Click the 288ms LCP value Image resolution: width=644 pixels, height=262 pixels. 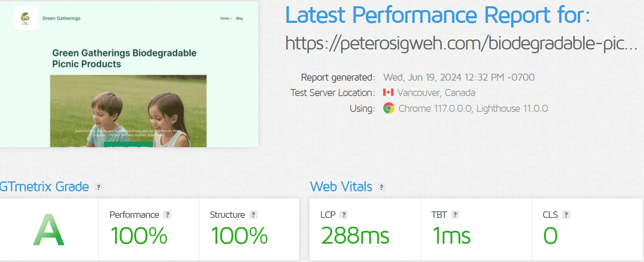coord(355,236)
